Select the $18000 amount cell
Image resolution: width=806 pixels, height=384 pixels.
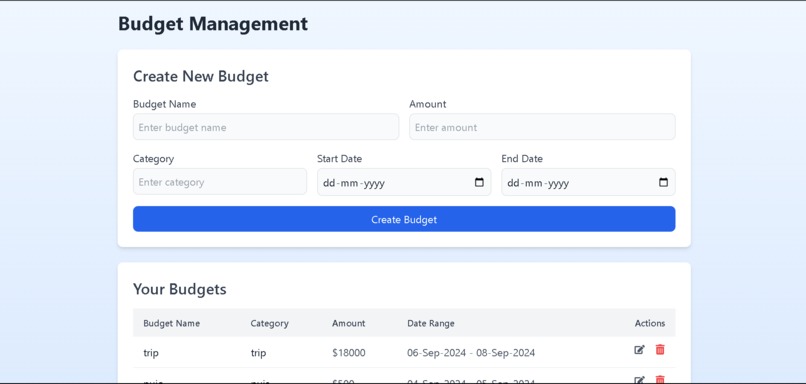tap(349, 353)
